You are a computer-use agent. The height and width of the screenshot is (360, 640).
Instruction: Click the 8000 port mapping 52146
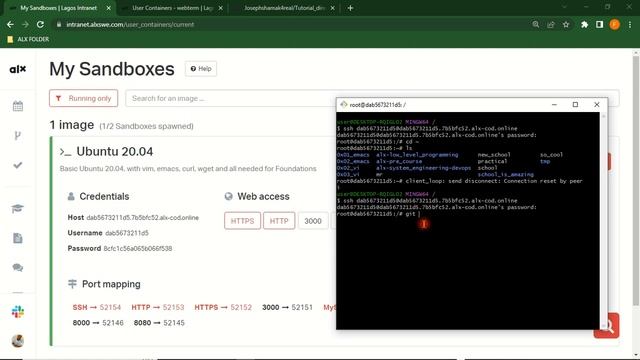[98, 323]
